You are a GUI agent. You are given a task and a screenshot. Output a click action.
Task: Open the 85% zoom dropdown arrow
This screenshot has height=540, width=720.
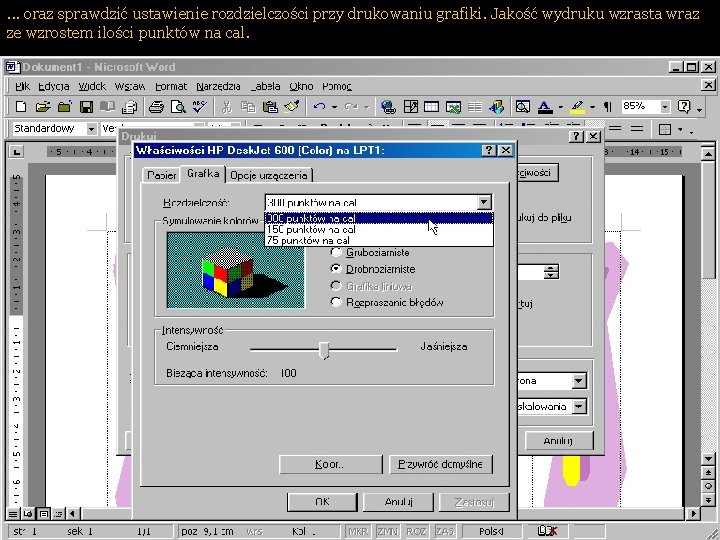[x=664, y=107]
